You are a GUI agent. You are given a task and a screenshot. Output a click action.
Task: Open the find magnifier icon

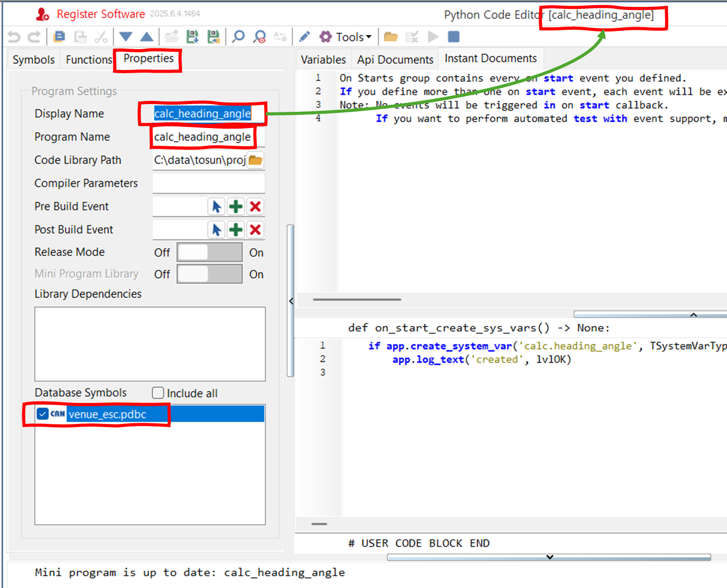238,37
